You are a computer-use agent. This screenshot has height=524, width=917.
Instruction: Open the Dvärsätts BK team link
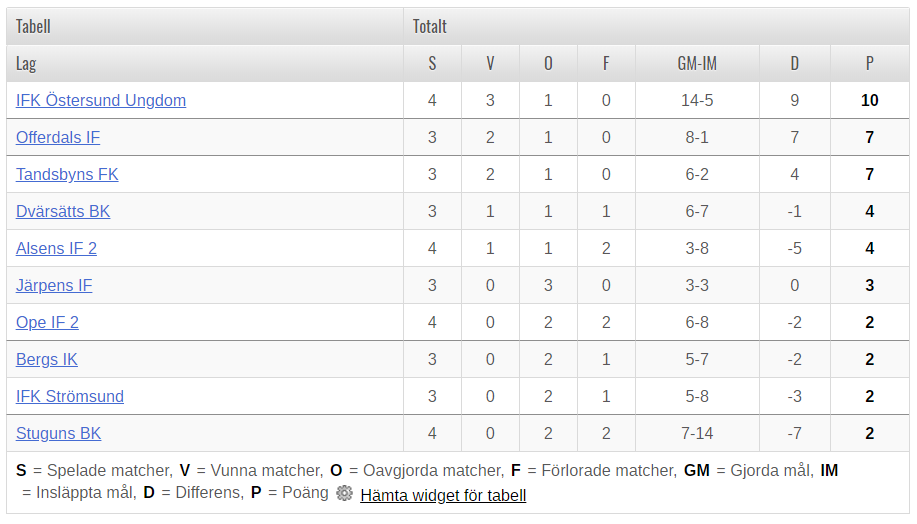click(x=63, y=211)
